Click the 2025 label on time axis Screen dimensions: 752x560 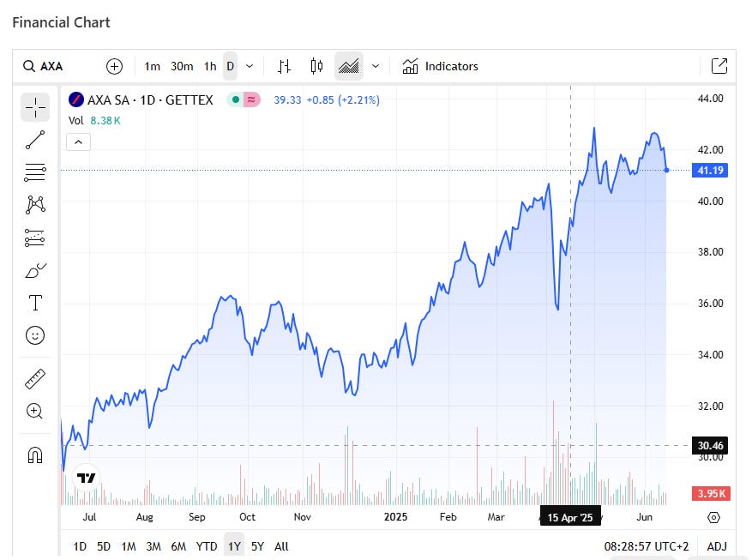coord(395,517)
